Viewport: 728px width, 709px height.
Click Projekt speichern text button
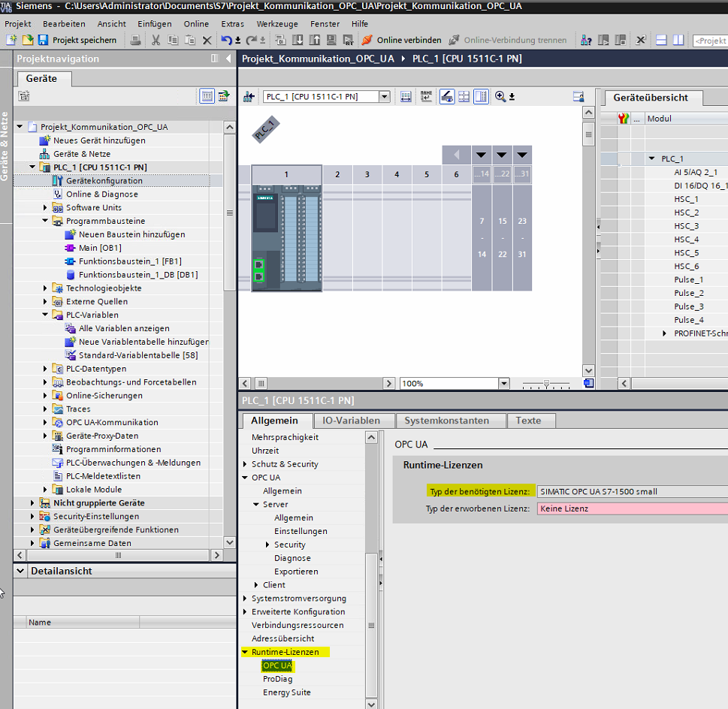[84, 41]
